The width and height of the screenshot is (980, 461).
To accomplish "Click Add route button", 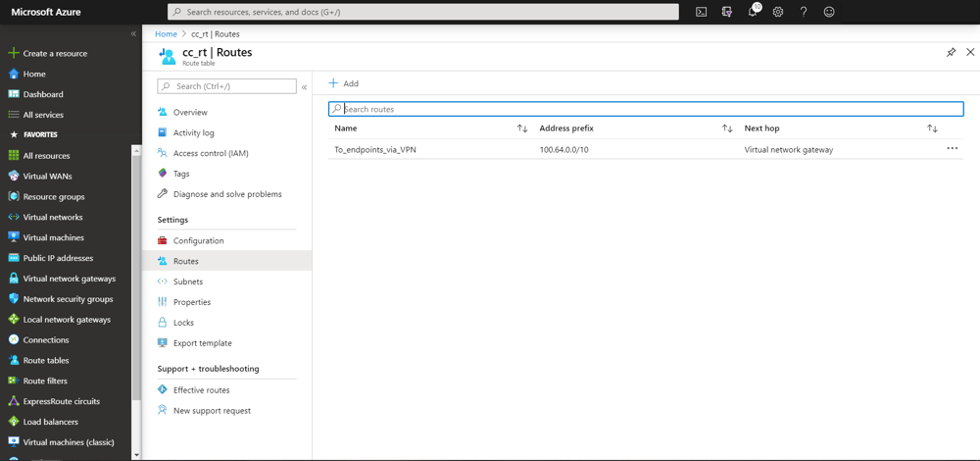I will click(344, 83).
